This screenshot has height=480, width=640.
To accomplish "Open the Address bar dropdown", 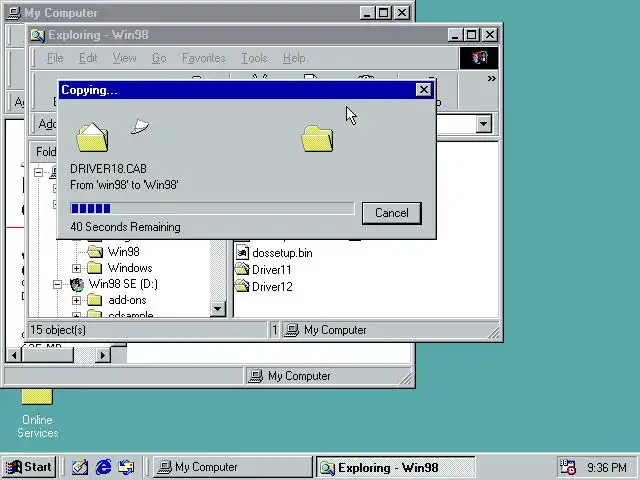I will (x=484, y=124).
